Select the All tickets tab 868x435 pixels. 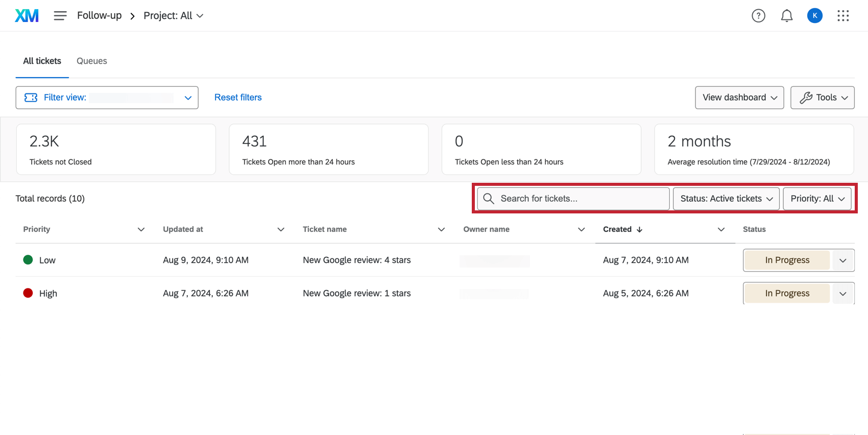click(x=42, y=61)
